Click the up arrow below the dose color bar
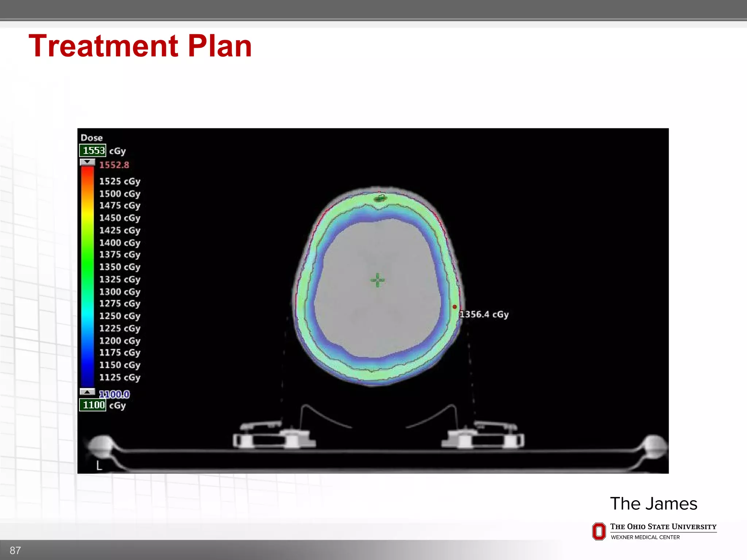Image resolution: width=747 pixels, height=560 pixels. coord(88,392)
